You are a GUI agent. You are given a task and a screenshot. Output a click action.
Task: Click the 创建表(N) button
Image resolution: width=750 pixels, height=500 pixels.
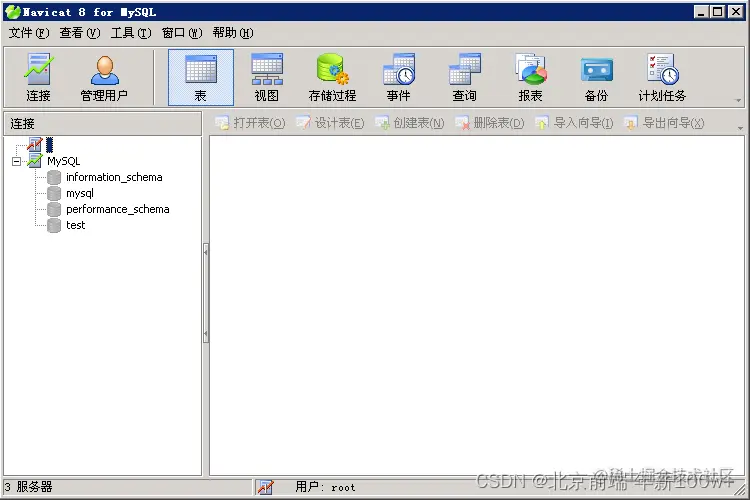pos(409,123)
